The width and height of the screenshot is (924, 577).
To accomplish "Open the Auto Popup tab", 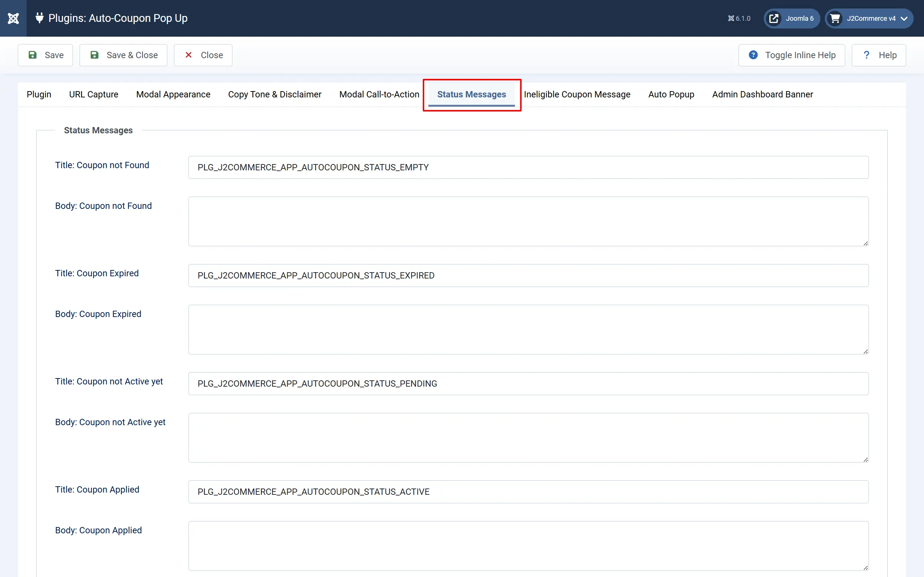I will [672, 94].
